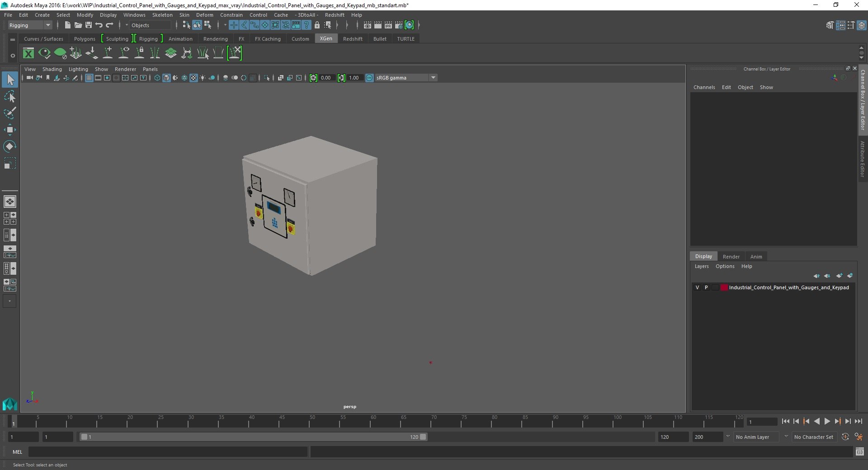The width and height of the screenshot is (868, 470).
Task: Open Channels menu in Channel Box
Action: point(704,87)
